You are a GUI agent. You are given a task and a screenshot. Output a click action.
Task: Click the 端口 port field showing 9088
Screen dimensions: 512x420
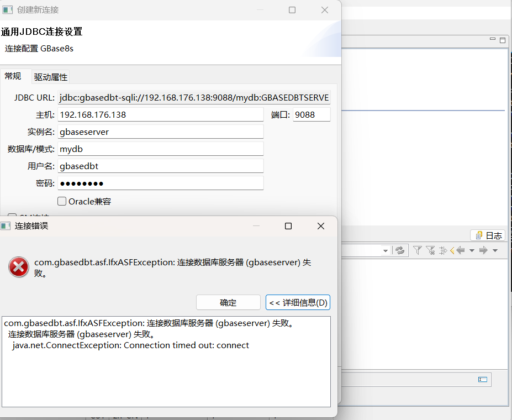pyautogui.click(x=312, y=114)
